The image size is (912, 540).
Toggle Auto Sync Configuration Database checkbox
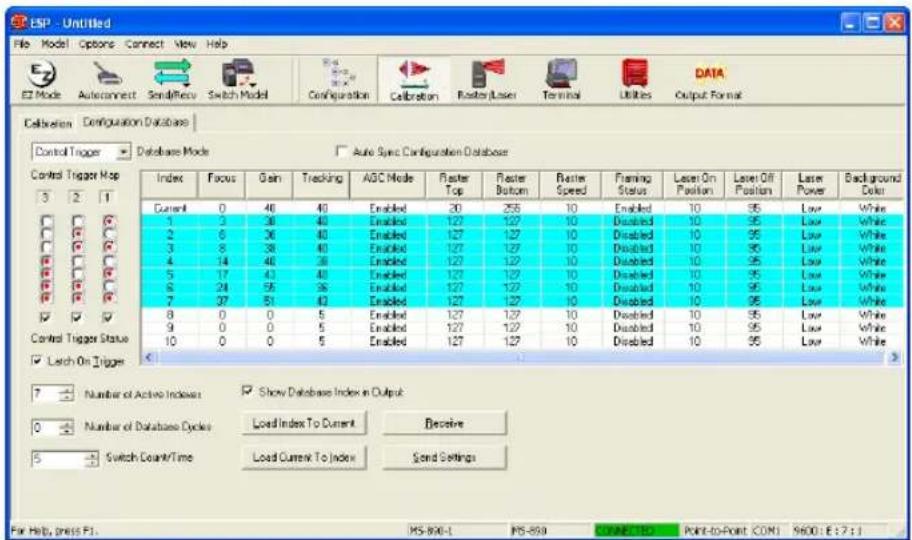click(342, 152)
